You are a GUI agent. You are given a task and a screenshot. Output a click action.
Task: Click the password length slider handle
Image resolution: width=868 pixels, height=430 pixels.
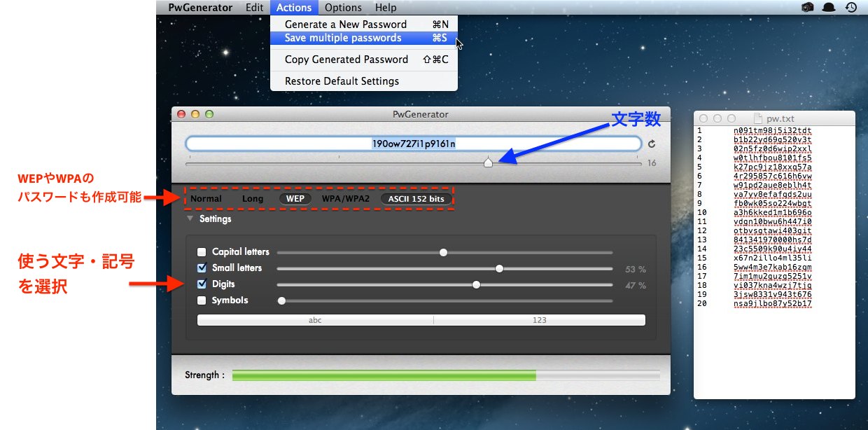[x=488, y=162]
